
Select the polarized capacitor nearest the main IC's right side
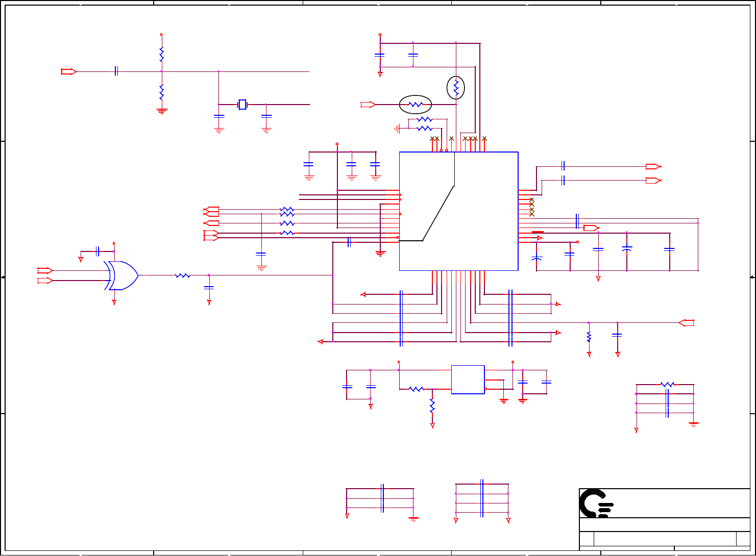tap(536, 258)
